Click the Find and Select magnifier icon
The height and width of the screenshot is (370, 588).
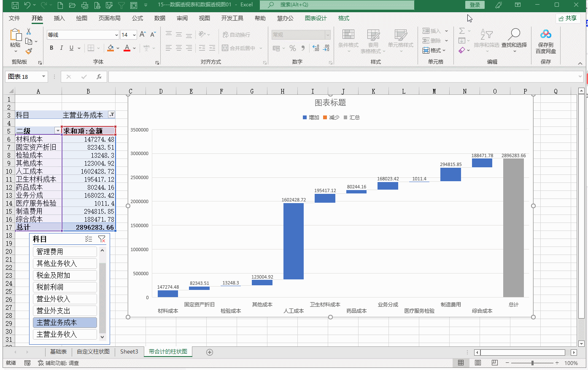click(514, 34)
